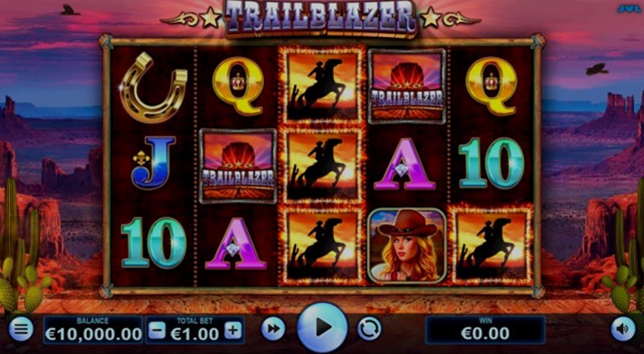Viewport: 644px width, 354px height.
Task: Open the autoplay circular arrows button
Action: click(369, 329)
